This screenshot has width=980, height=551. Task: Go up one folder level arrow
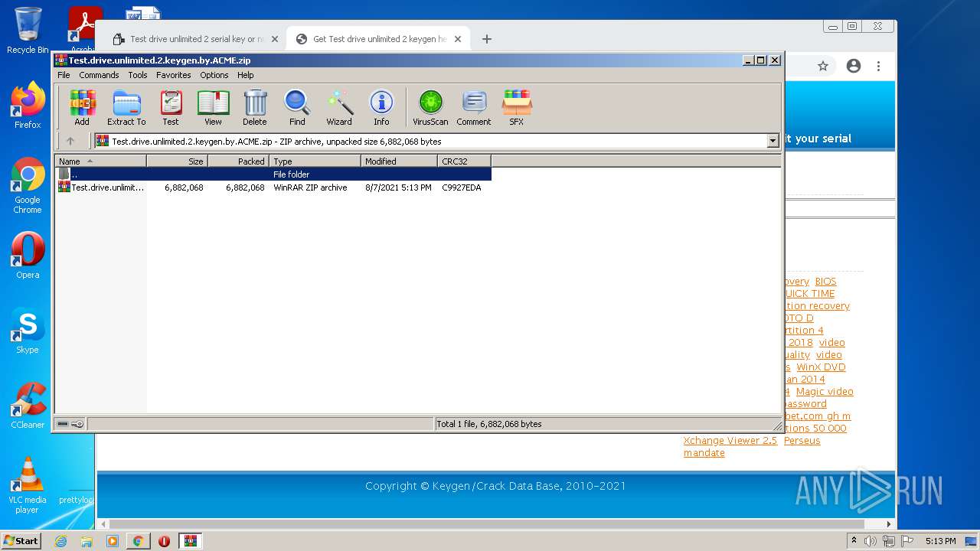pyautogui.click(x=70, y=141)
